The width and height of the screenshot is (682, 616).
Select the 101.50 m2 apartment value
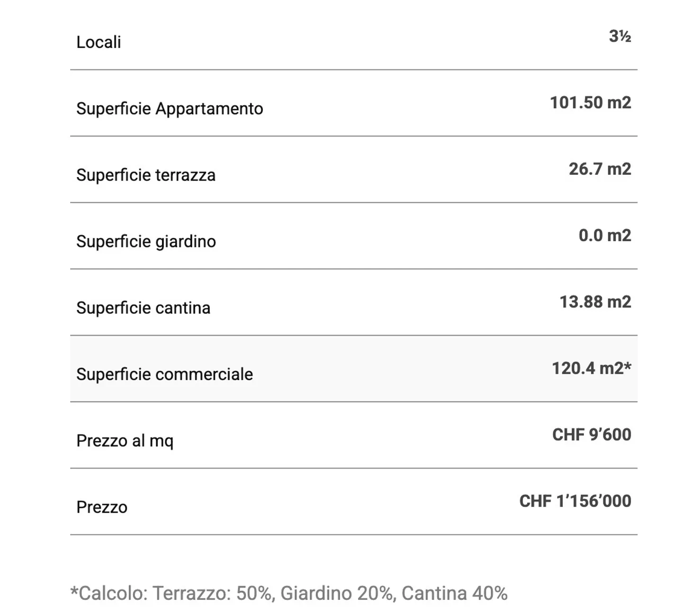point(590,103)
